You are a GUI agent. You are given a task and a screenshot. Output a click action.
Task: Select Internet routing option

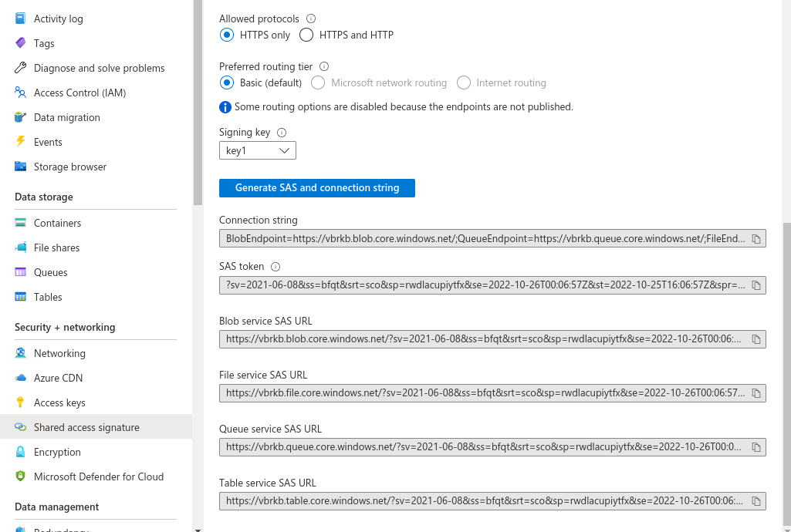pos(464,82)
